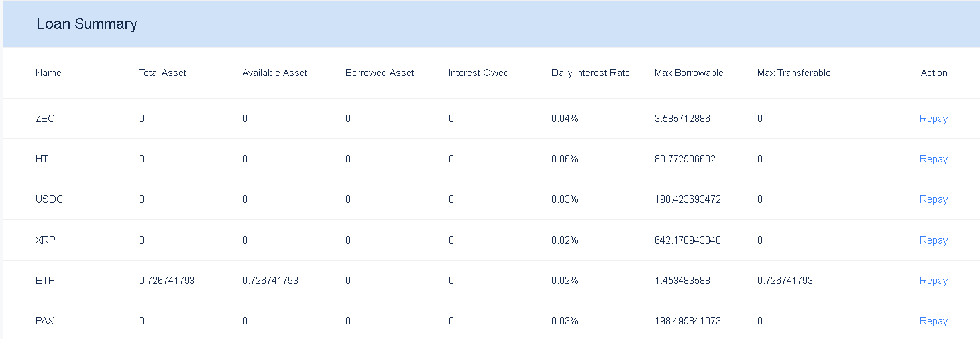Viewport: 980px width, 339px height.
Task: Click the Max Transferable header
Action: click(x=794, y=73)
